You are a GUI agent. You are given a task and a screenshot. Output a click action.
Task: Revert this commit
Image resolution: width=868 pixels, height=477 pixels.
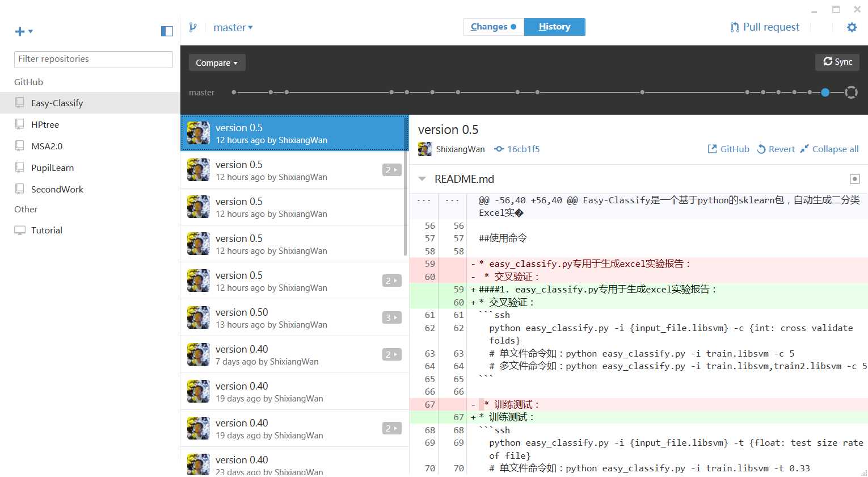[776, 149]
